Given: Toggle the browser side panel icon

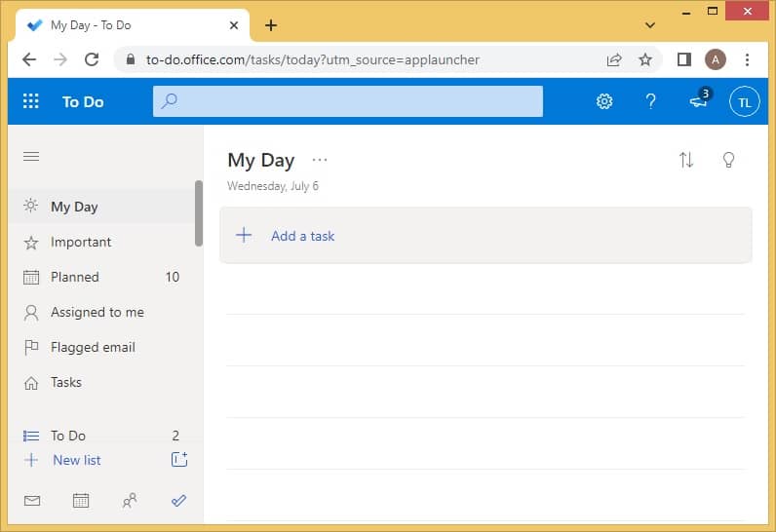Looking at the screenshot, I should click(x=684, y=59).
